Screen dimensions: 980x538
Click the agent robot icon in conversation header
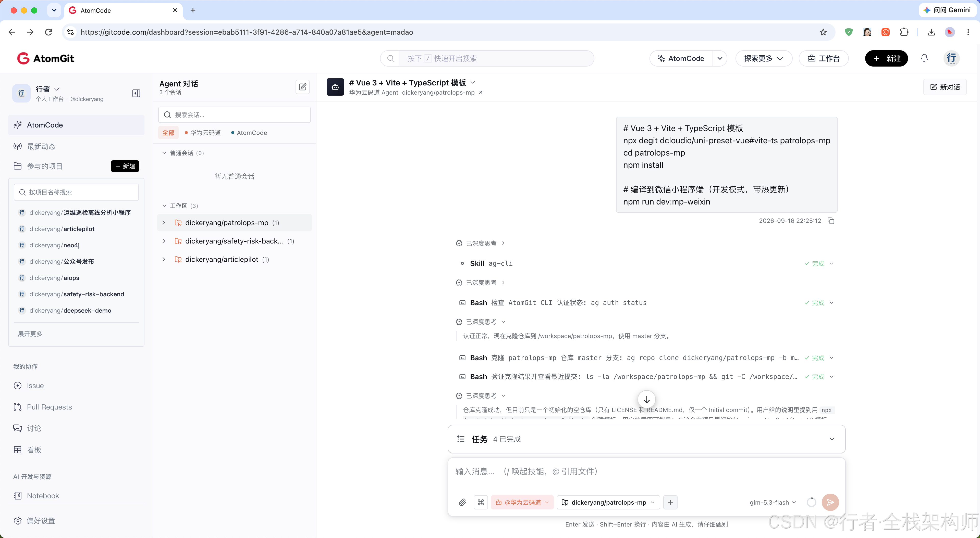coord(335,87)
